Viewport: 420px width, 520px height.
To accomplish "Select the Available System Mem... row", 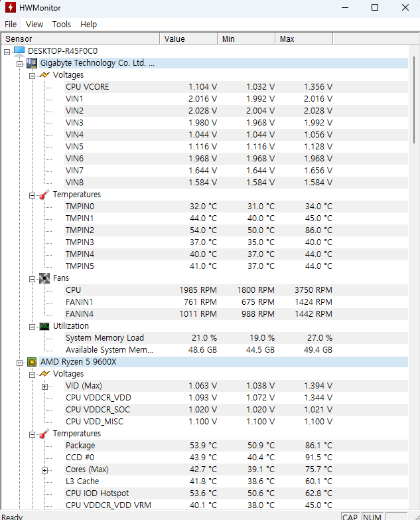I will (x=236, y=350).
